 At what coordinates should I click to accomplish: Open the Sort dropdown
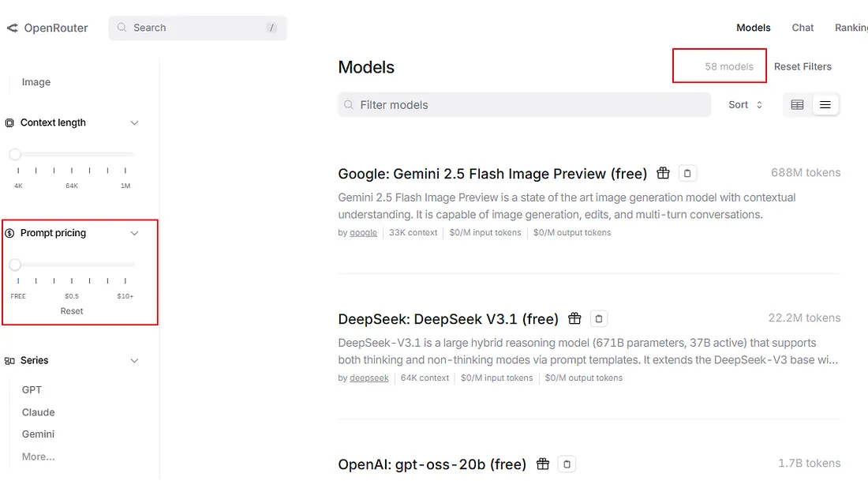[x=745, y=105]
